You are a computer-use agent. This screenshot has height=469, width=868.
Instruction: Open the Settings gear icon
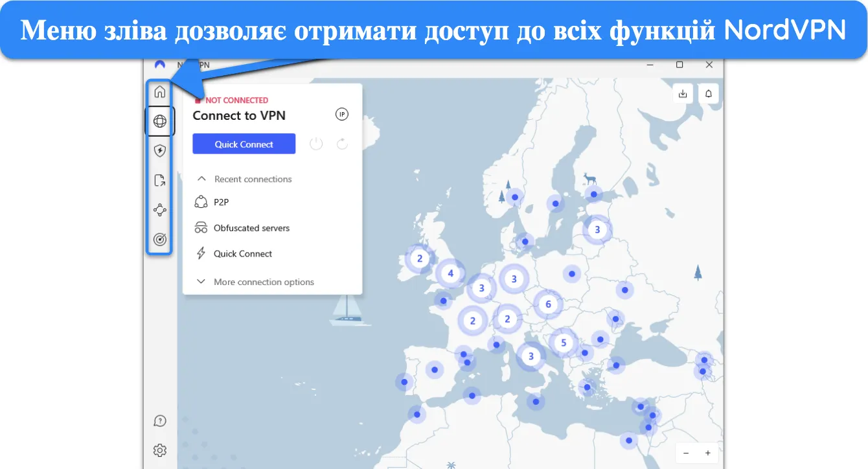coord(160,450)
